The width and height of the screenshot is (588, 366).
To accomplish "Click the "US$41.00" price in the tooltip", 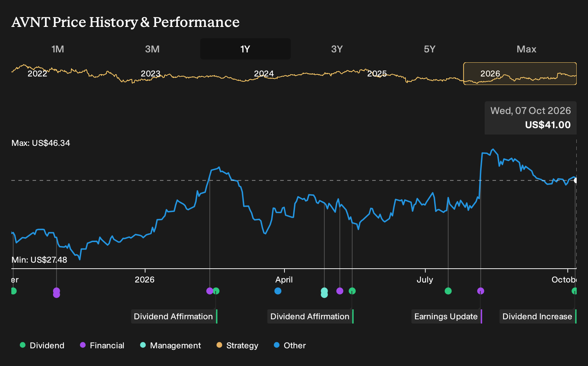I will click(548, 125).
